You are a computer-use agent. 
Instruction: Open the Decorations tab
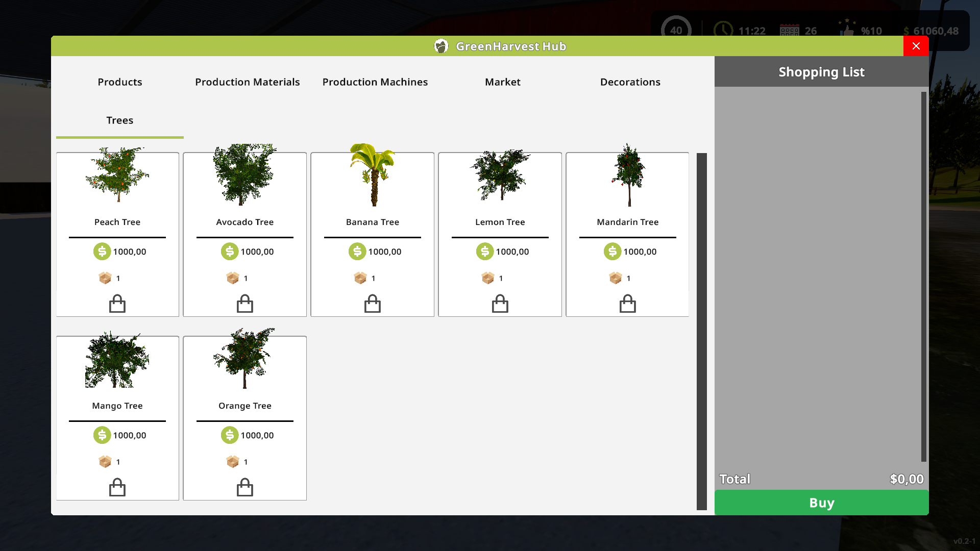tap(630, 82)
